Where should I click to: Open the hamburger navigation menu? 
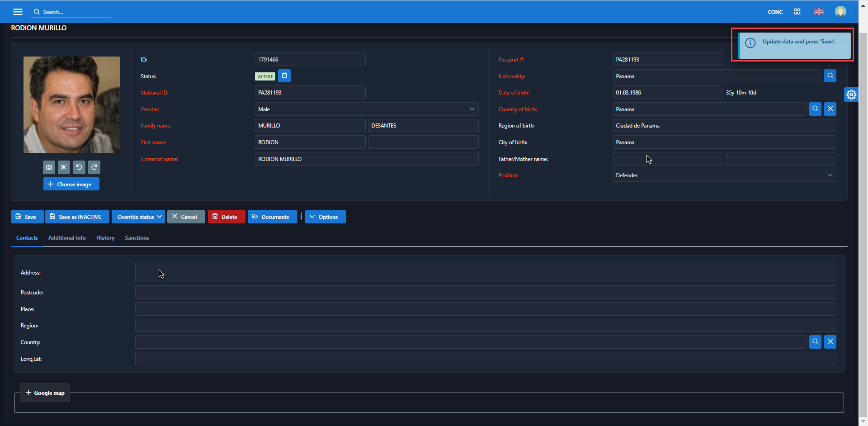(x=18, y=12)
